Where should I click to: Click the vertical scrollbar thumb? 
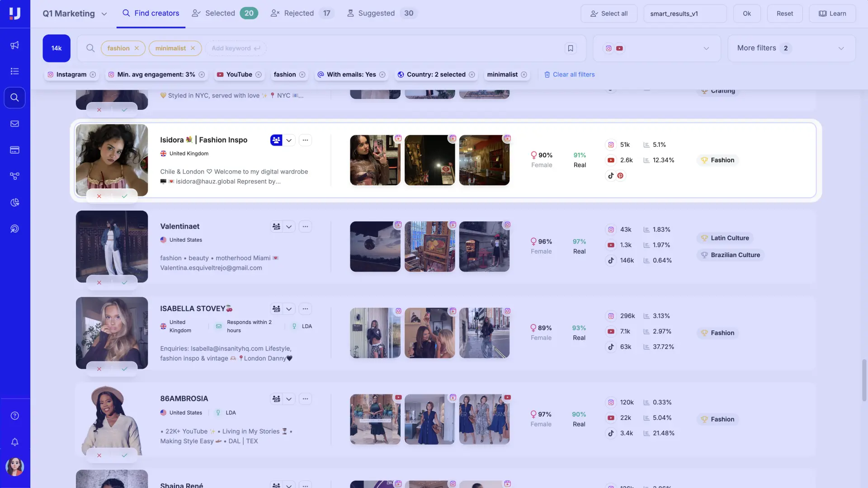864,380
